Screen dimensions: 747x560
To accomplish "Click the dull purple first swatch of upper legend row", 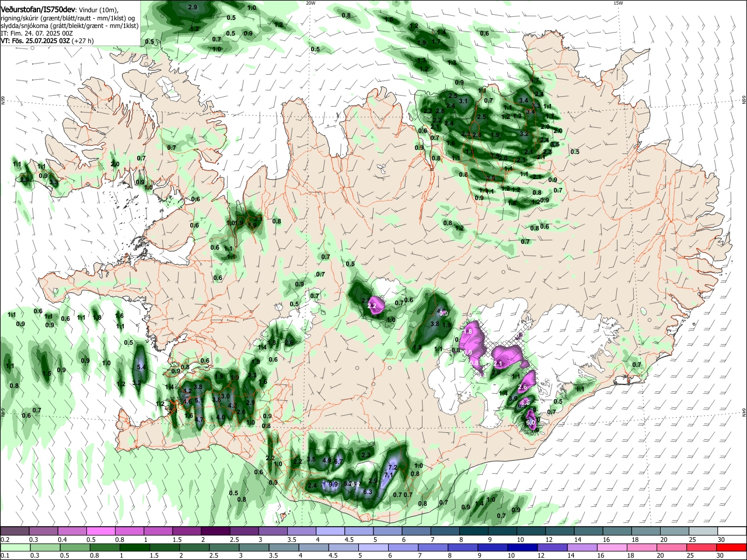I will pos(14,531).
